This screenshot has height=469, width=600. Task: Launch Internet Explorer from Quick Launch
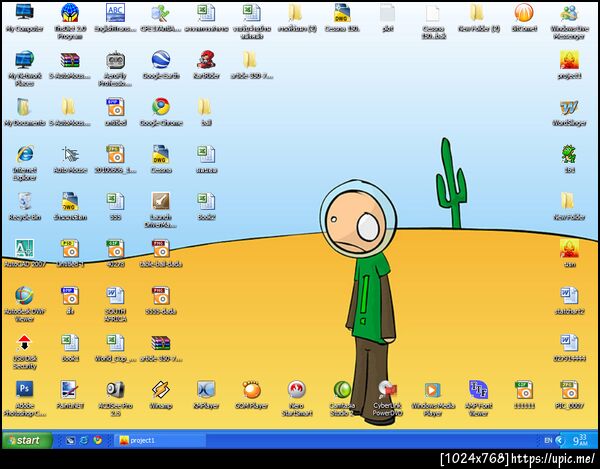84,440
